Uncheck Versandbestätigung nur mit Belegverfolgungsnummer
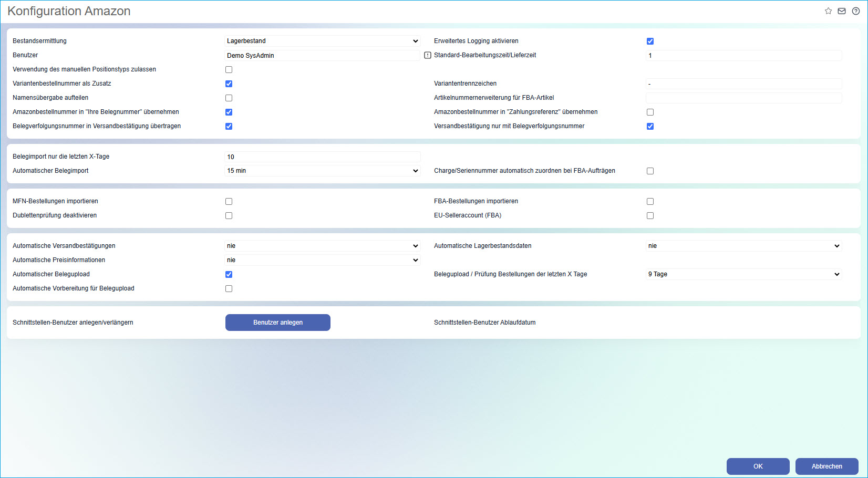868x478 pixels. coord(650,126)
